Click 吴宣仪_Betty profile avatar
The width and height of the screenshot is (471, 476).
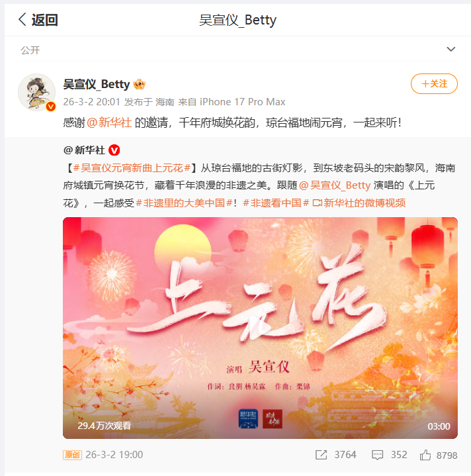point(36,92)
